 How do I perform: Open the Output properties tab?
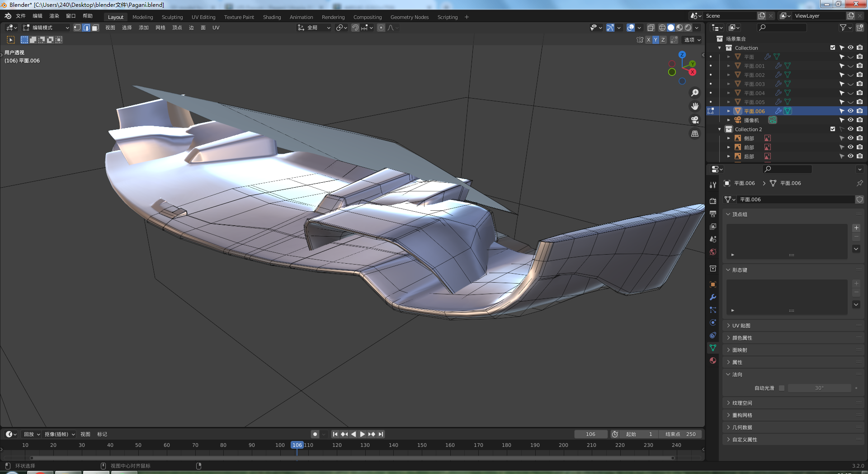[x=713, y=213]
